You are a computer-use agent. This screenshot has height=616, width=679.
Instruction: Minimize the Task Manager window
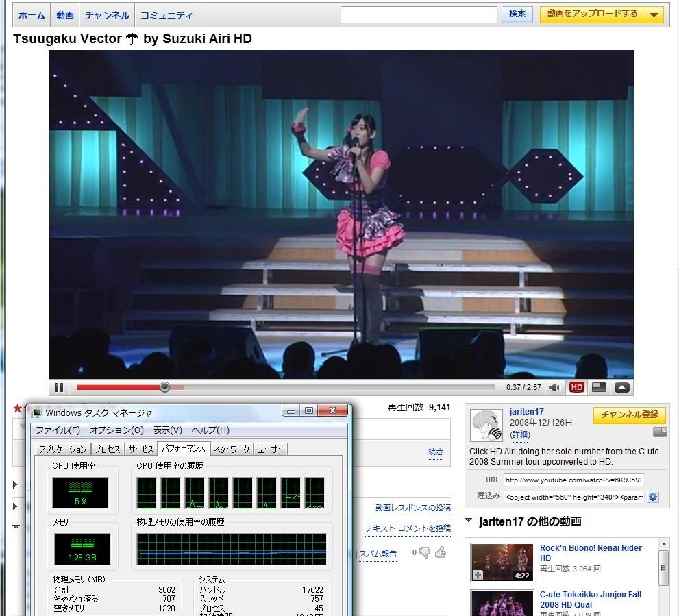coord(291,410)
